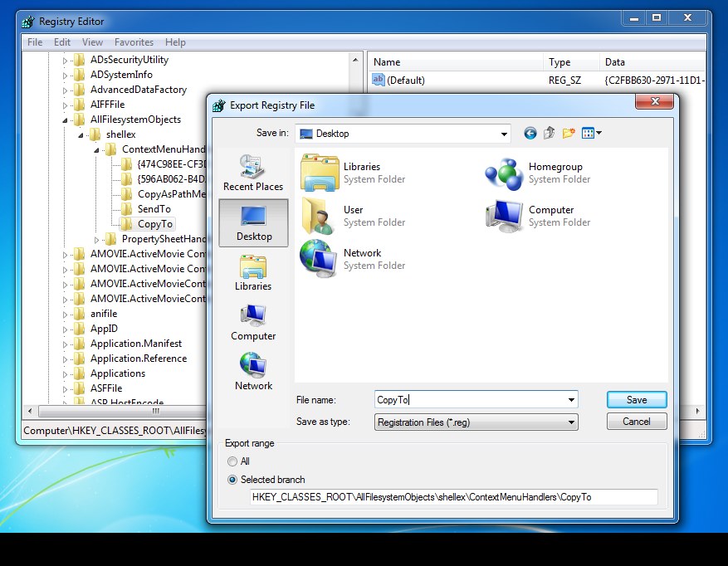
Task: Collapse the shellex tree node
Action: (81, 135)
